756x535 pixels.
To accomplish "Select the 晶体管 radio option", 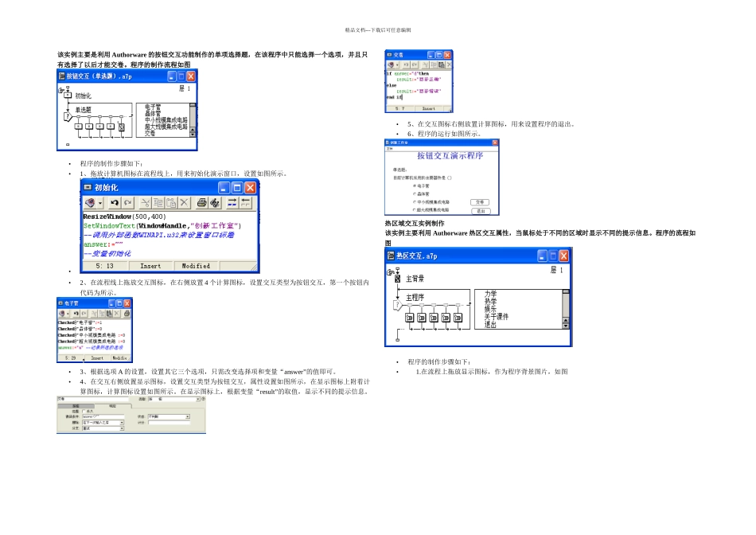I will (422, 194).
